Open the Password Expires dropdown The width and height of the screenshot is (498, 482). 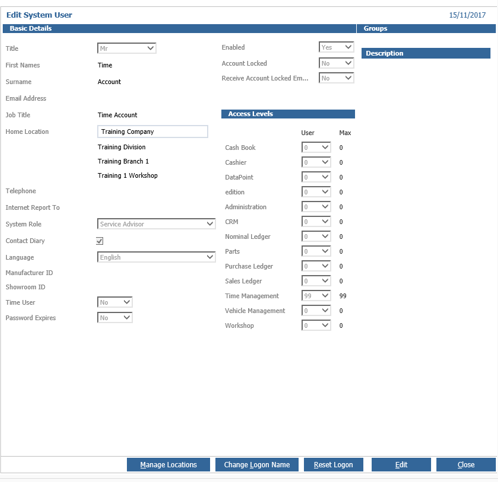pyautogui.click(x=115, y=317)
